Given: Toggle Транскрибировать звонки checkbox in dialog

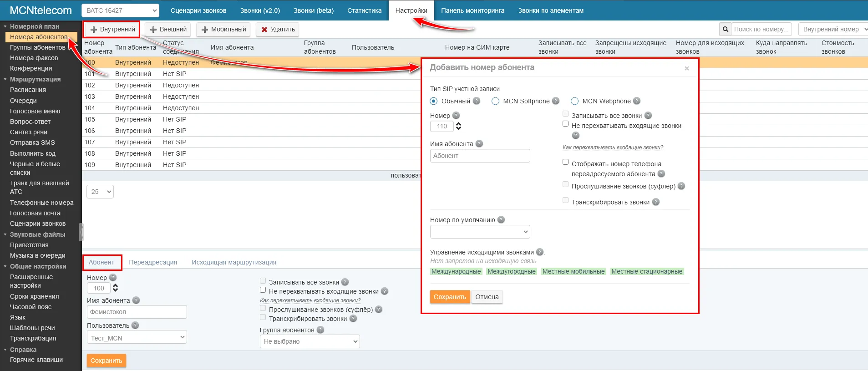Looking at the screenshot, I should point(565,200).
